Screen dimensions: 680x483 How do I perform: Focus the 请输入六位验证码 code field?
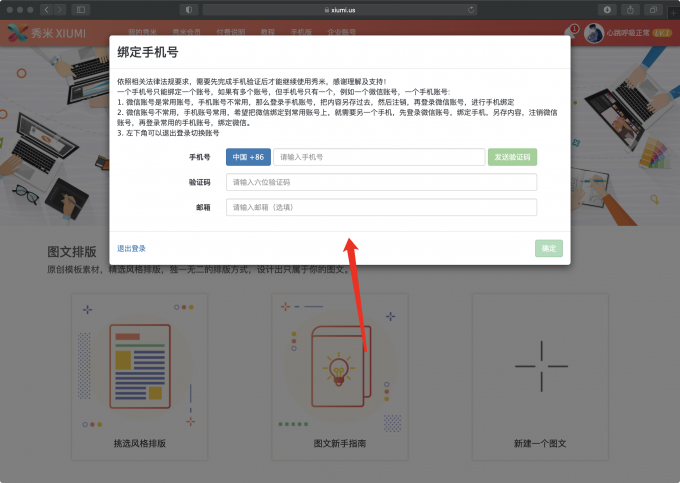point(381,182)
